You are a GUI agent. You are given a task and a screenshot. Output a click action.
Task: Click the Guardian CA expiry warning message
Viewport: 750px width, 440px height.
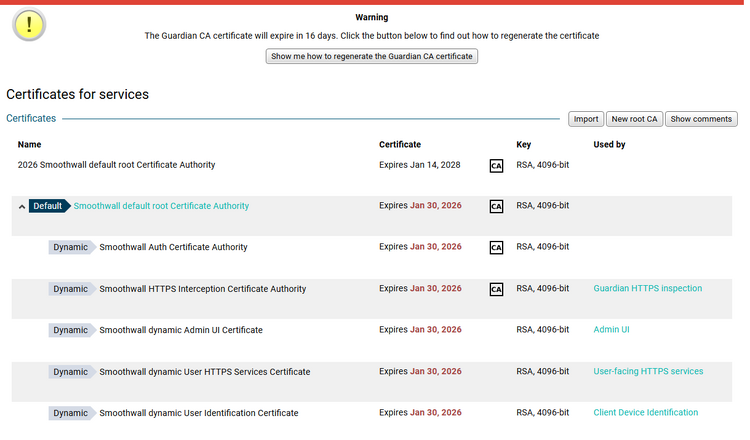tap(372, 36)
